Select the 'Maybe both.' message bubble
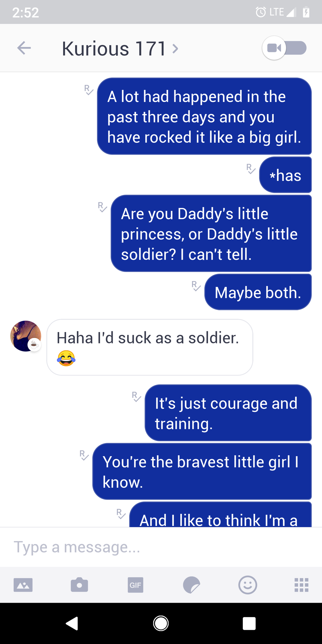Viewport: 322px width, 644px height. pos(258,292)
